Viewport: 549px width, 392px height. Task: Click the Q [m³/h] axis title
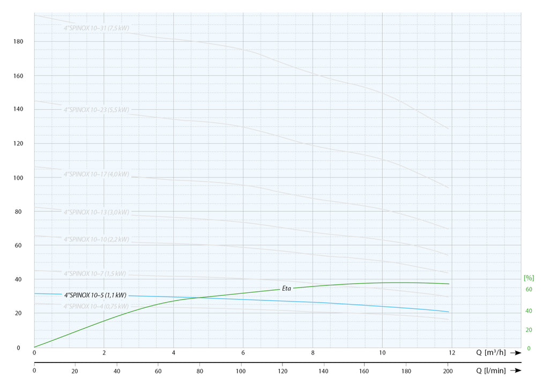point(491,352)
